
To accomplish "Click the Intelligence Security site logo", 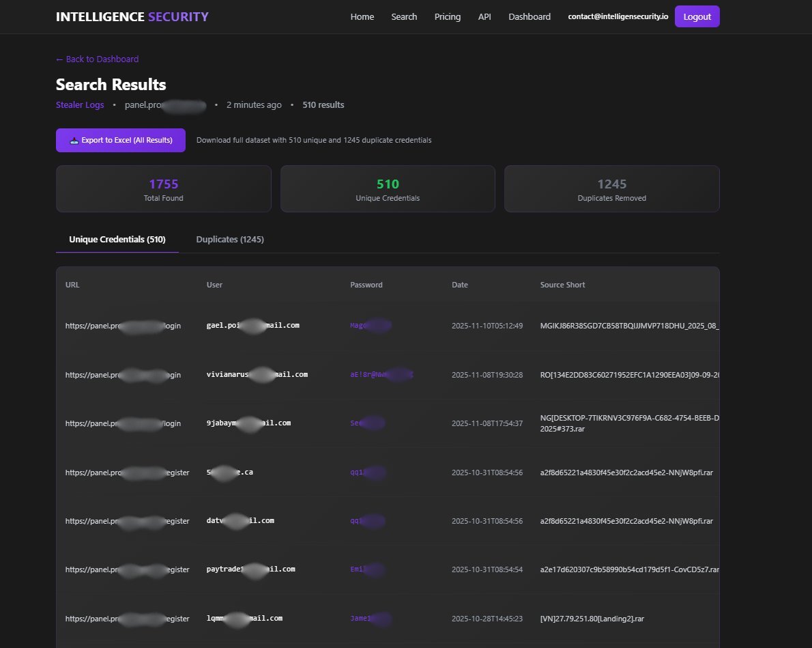I will (132, 16).
